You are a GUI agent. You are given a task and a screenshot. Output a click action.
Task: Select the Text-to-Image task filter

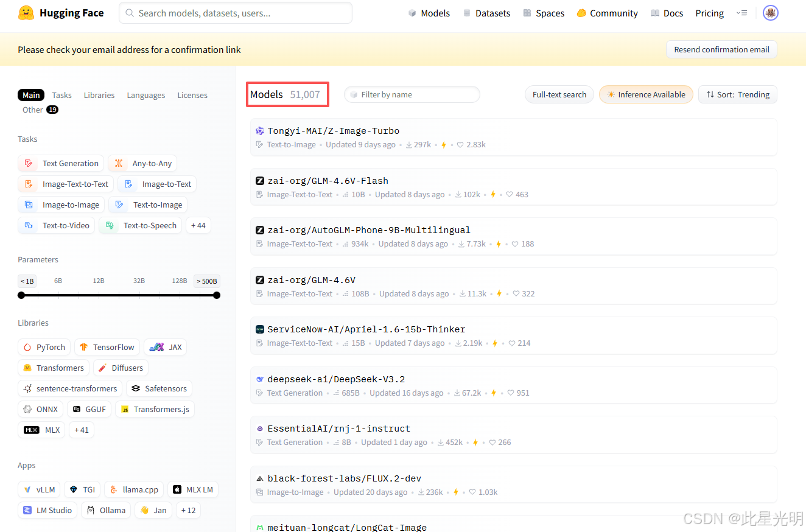[148, 205]
